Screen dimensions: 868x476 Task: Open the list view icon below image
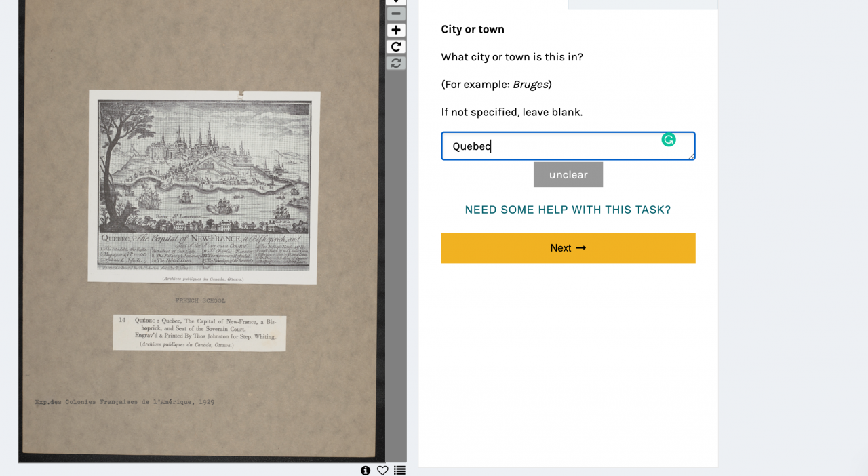tap(399, 470)
